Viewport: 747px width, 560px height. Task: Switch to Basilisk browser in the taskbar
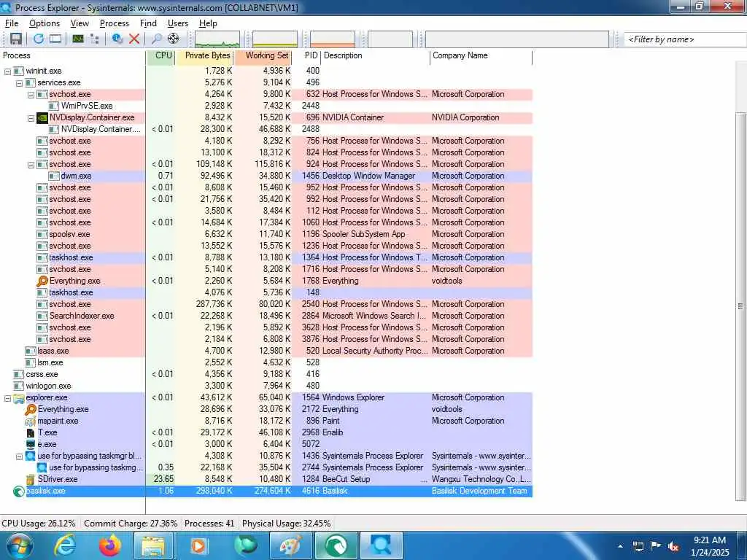[x=336, y=545]
